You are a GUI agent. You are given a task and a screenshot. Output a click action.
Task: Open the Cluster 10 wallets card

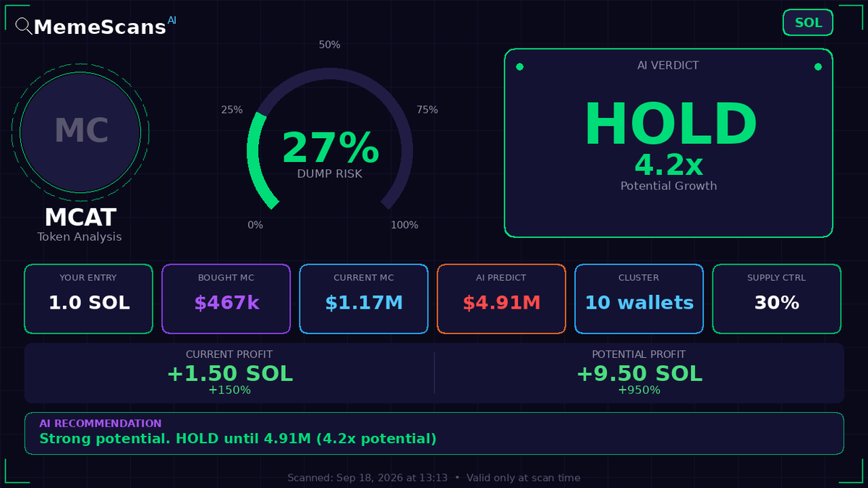(639, 299)
